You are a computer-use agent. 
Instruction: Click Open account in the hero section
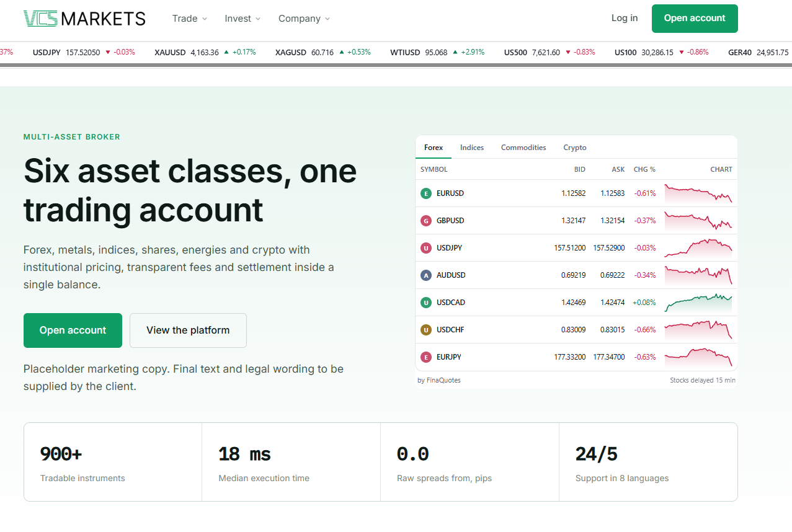(x=73, y=330)
